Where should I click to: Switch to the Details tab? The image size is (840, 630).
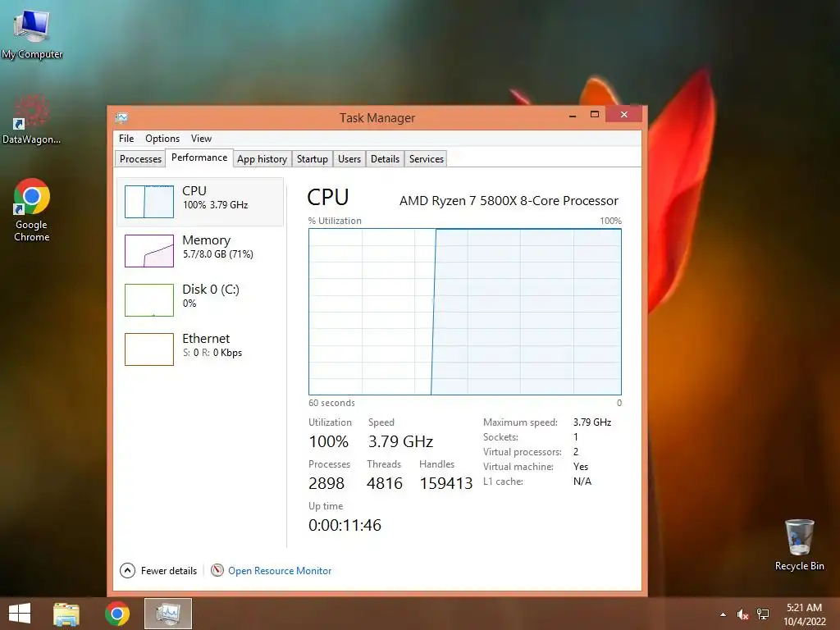[385, 158]
